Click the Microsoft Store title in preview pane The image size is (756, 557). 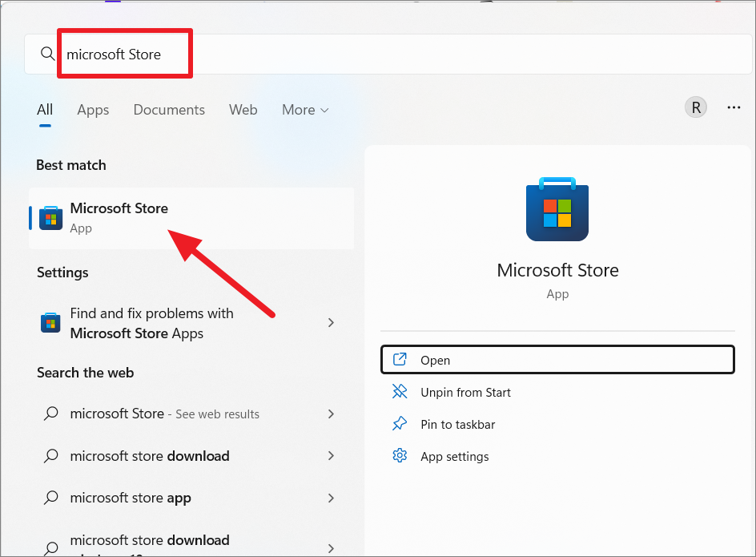click(557, 270)
